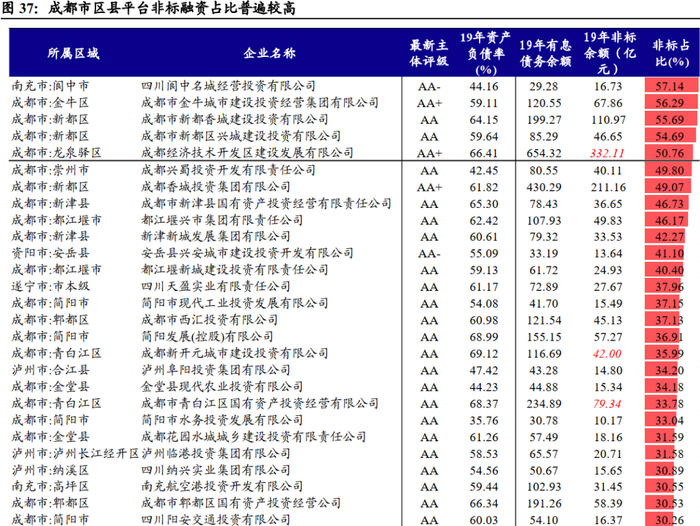
Task: Click the 19年资产负债率 column header
Action: click(485, 53)
